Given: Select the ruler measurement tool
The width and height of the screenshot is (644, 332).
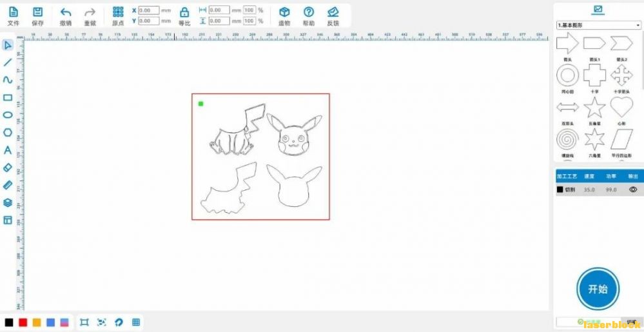Looking at the screenshot, I should point(7,185).
